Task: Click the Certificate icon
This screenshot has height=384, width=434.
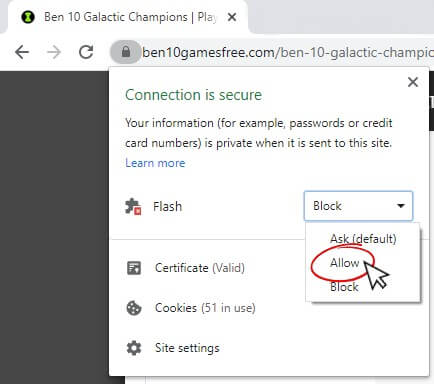Action: pos(134,268)
